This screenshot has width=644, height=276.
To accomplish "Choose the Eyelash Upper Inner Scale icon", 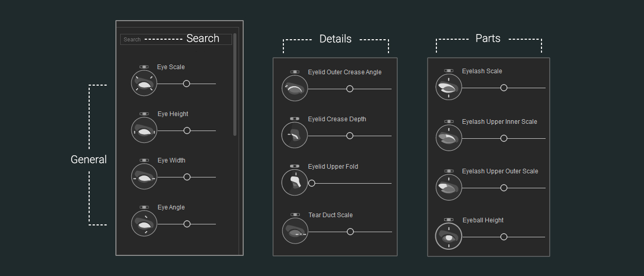I will click(449, 138).
